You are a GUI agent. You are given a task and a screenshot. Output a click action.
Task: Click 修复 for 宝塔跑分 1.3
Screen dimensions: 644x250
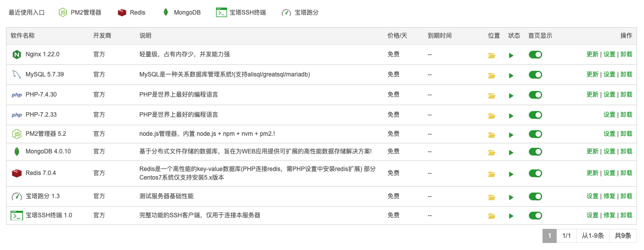tap(609, 196)
